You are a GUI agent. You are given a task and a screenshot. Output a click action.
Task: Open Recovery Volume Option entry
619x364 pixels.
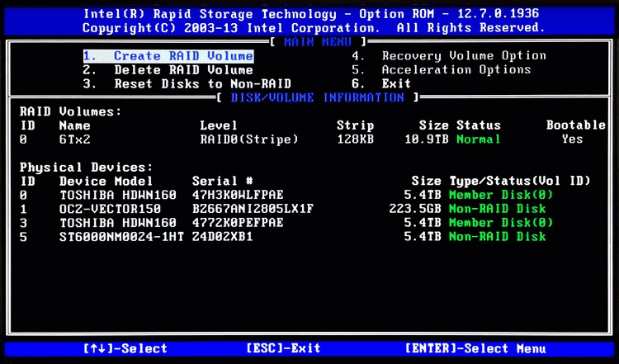(x=464, y=56)
